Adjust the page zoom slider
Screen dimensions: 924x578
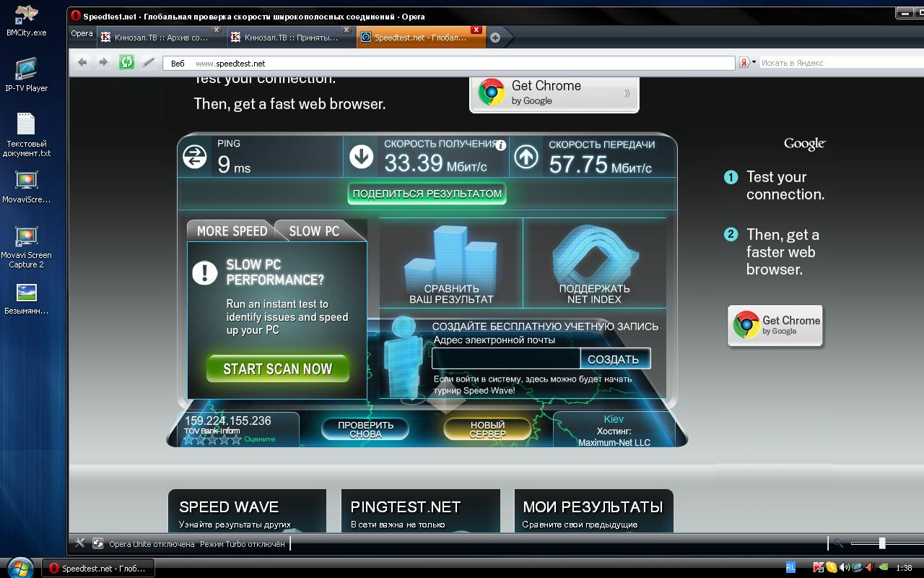(x=882, y=543)
